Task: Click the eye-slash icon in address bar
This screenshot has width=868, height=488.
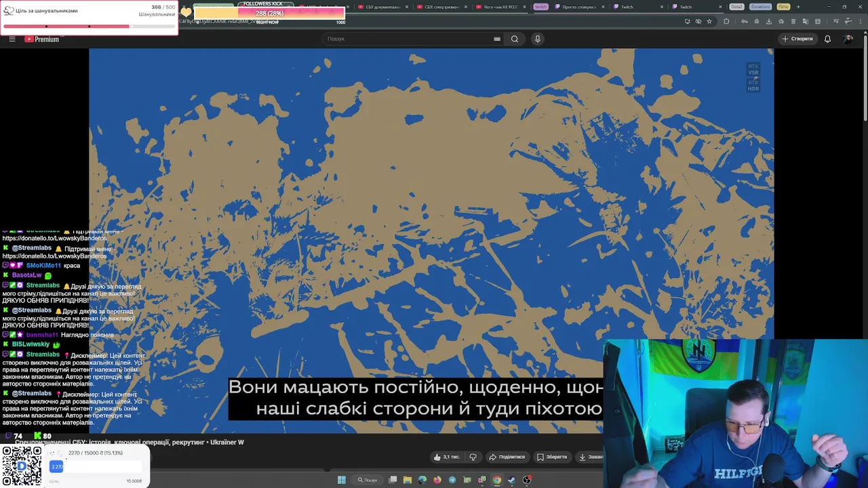Action: tap(698, 21)
